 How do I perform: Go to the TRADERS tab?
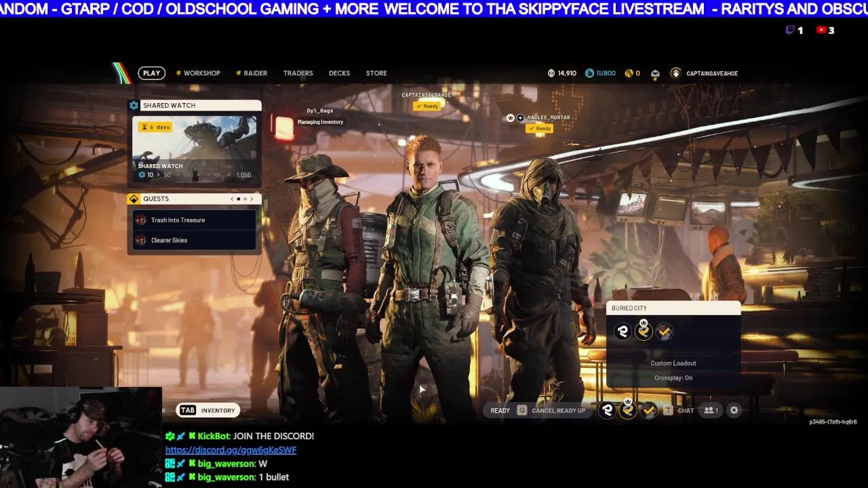pos(298,73)
